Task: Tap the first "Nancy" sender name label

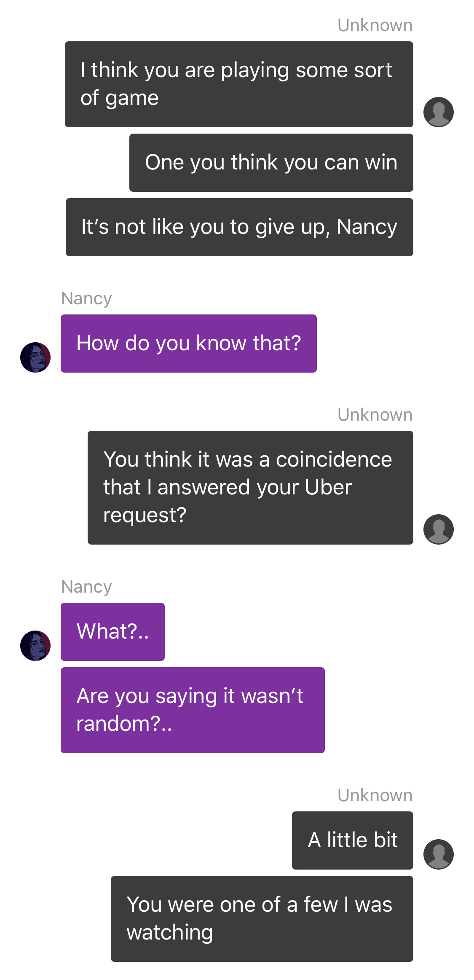Action: coord(86,298)
